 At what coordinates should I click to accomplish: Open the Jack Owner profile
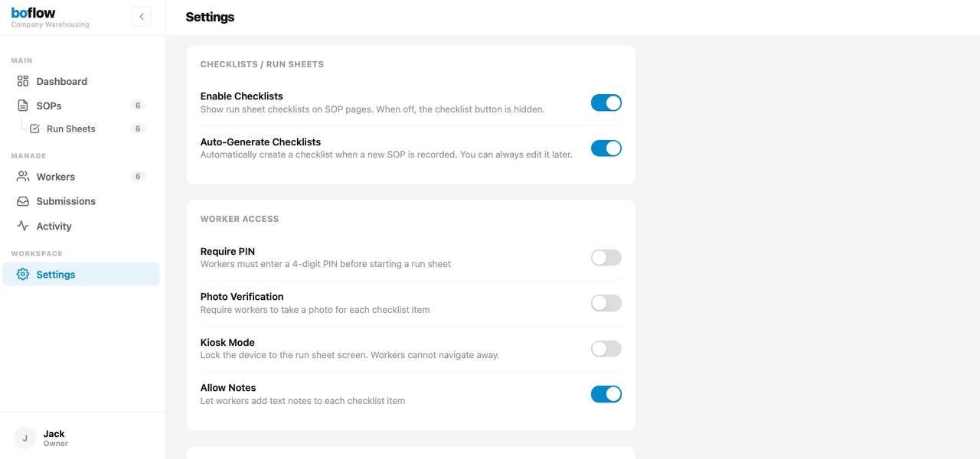(54, 438)
